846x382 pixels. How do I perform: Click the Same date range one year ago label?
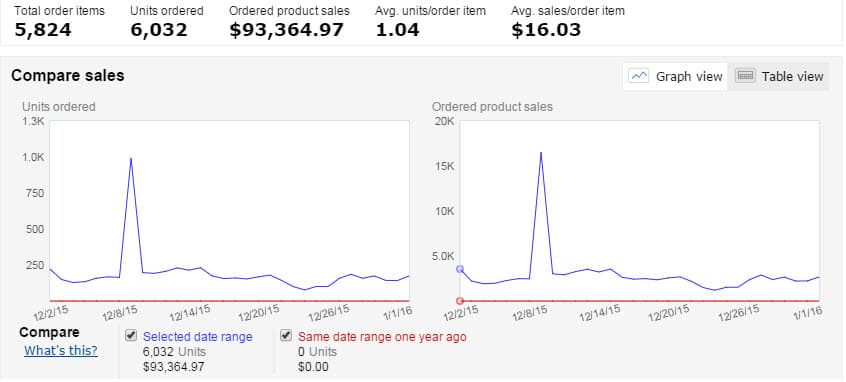tap(383, 337)
